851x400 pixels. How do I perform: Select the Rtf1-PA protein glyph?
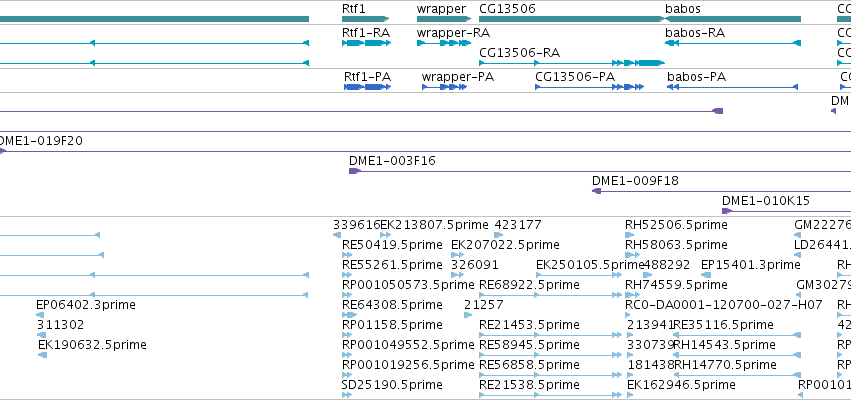click(367, 87)
